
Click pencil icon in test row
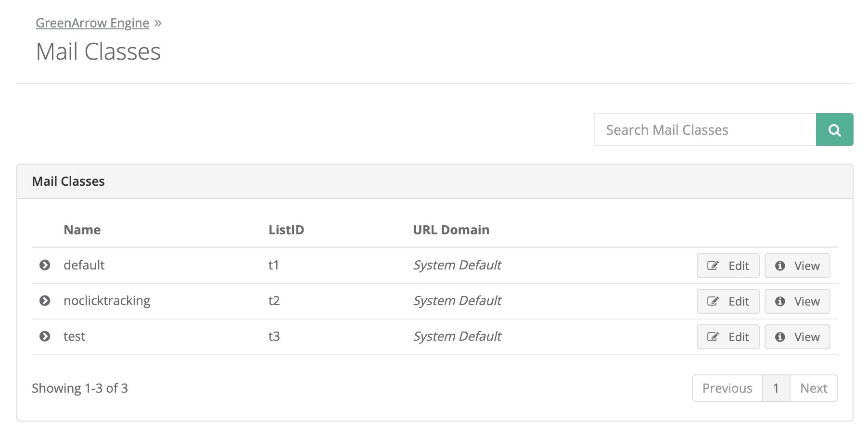[713, 337]
